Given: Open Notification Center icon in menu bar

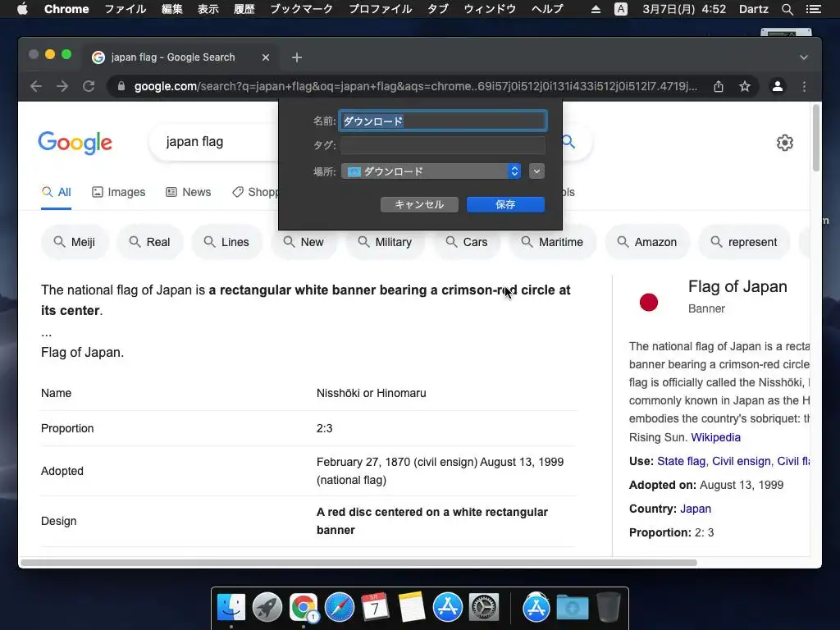Looking at the screenshot, I should pyautogui.click(x=813, y=9).
